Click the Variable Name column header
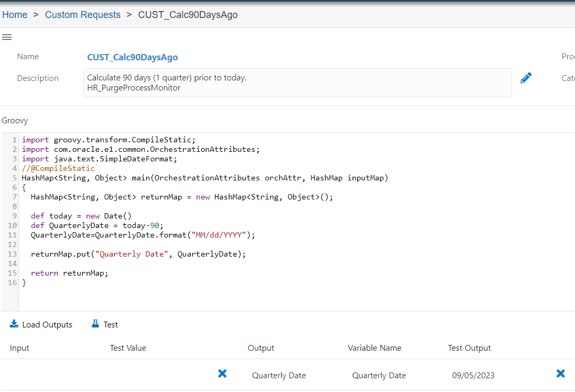 (x=374, y=348)
